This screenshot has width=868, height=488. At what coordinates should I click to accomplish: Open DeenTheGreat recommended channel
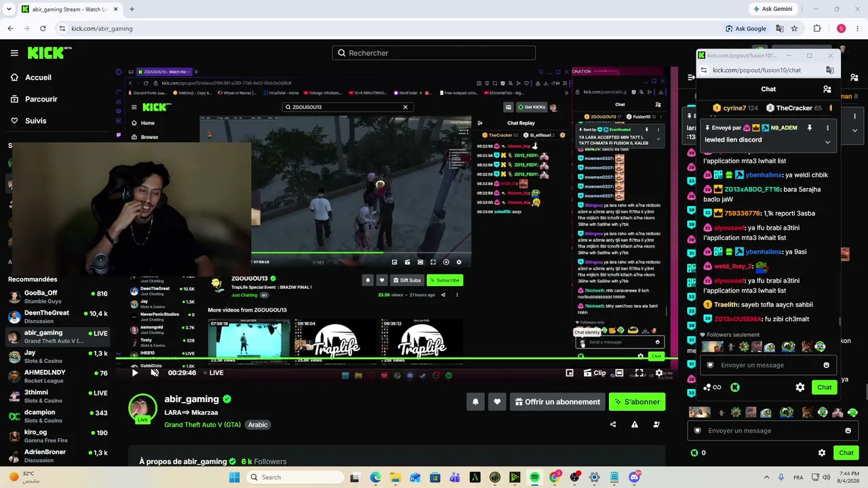[58, 317]
